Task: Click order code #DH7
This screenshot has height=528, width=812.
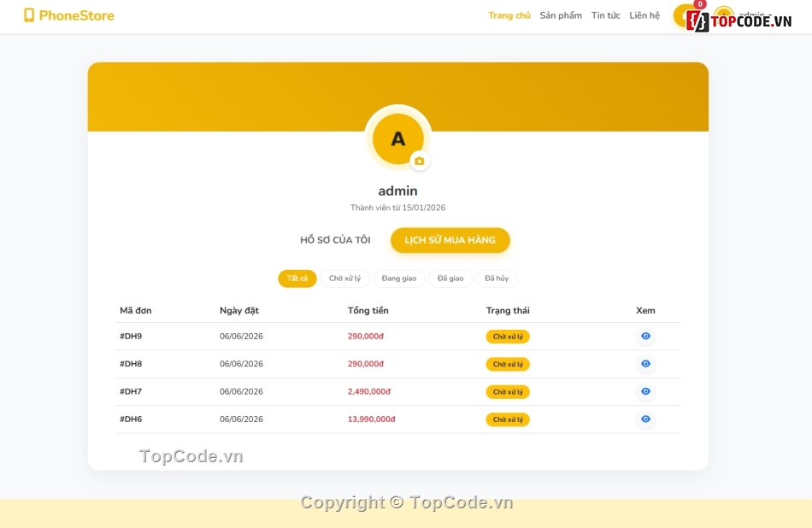Action: tap(131, 392)
